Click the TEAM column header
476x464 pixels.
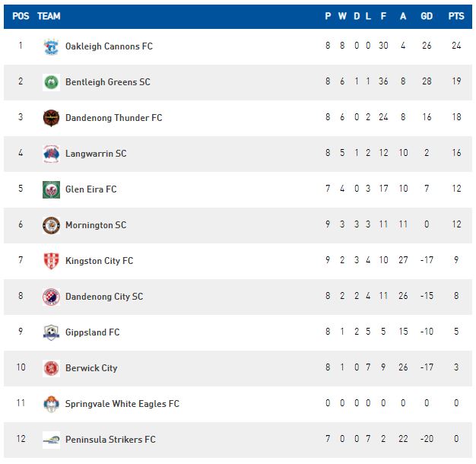(49, 16)
